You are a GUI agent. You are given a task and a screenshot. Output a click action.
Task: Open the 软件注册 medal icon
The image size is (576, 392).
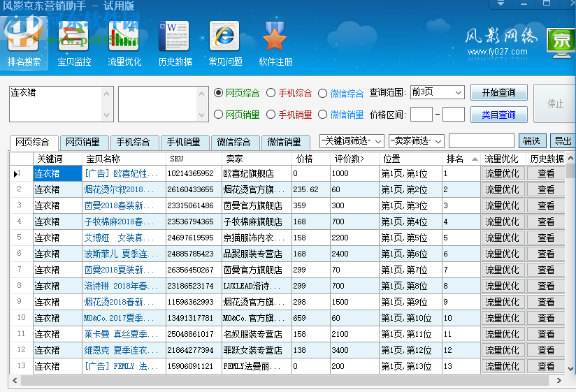275,37
